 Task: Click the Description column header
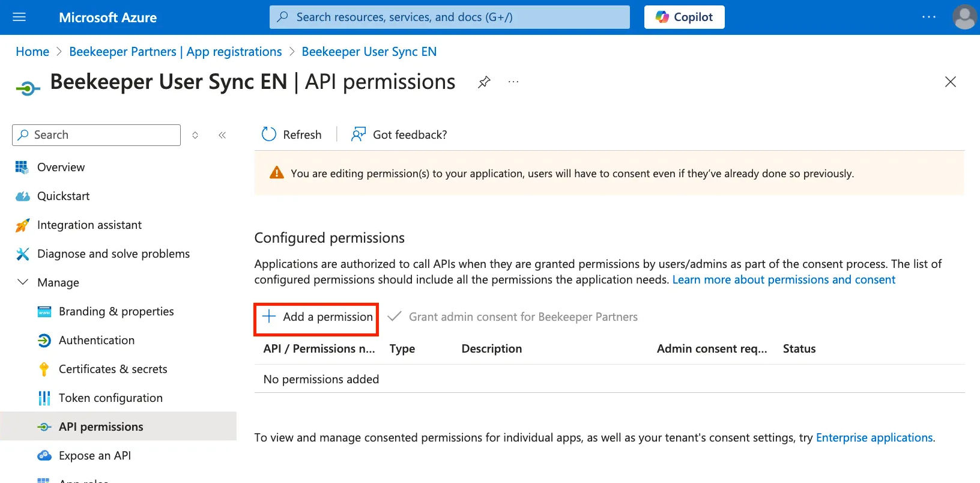click(x=492, y=349)
